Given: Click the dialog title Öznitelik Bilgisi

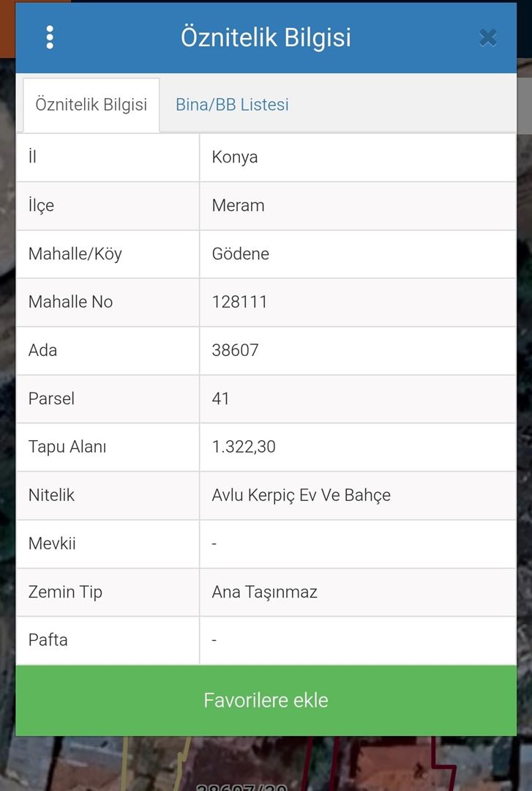Looking at the screenshot, I should pyautogui.click(x=266, y=37).
